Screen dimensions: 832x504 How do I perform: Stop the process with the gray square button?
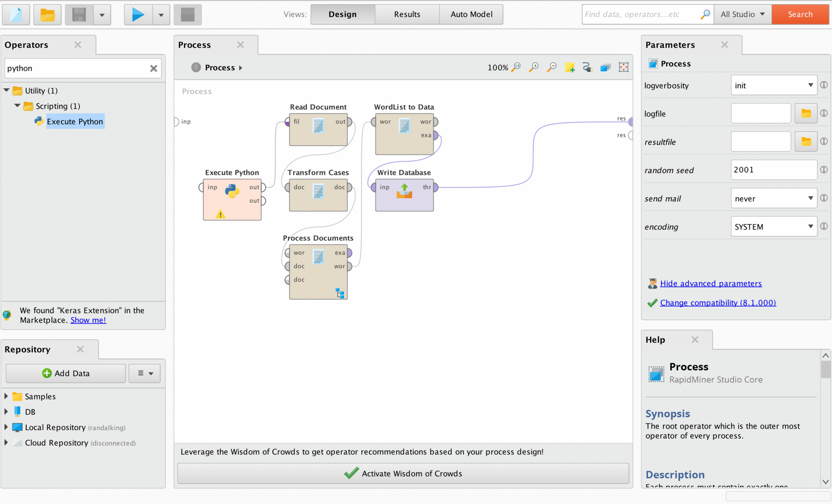187,15
